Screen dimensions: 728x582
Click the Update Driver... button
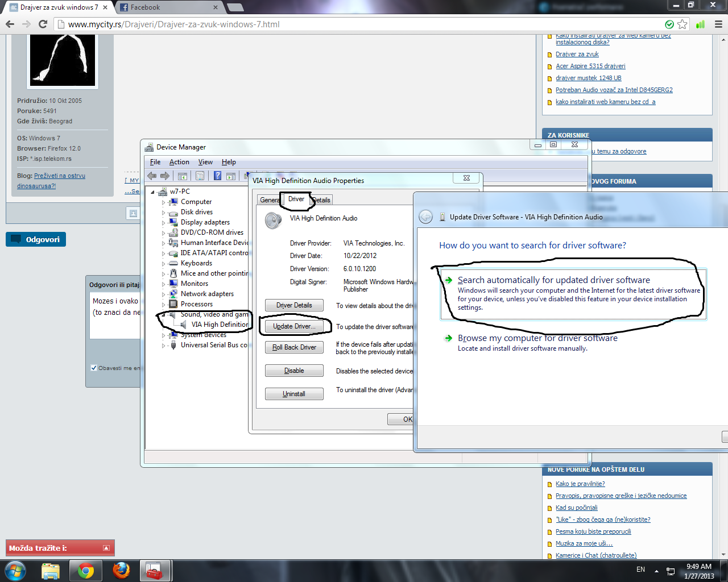[294, 326]
